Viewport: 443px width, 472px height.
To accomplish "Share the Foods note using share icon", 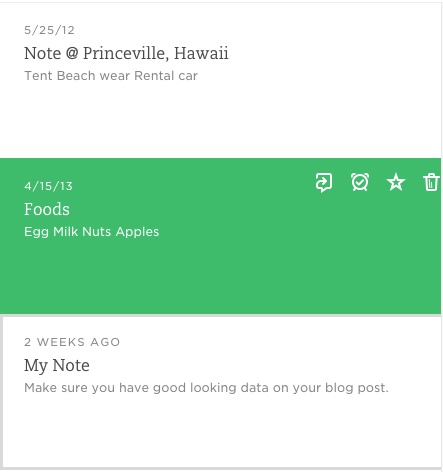I will tap(324, 182).
